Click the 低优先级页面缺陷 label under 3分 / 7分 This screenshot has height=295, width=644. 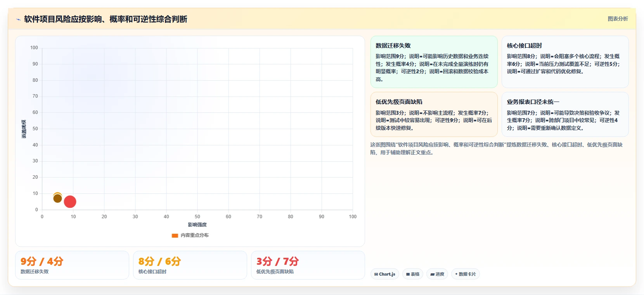point(275,272)
